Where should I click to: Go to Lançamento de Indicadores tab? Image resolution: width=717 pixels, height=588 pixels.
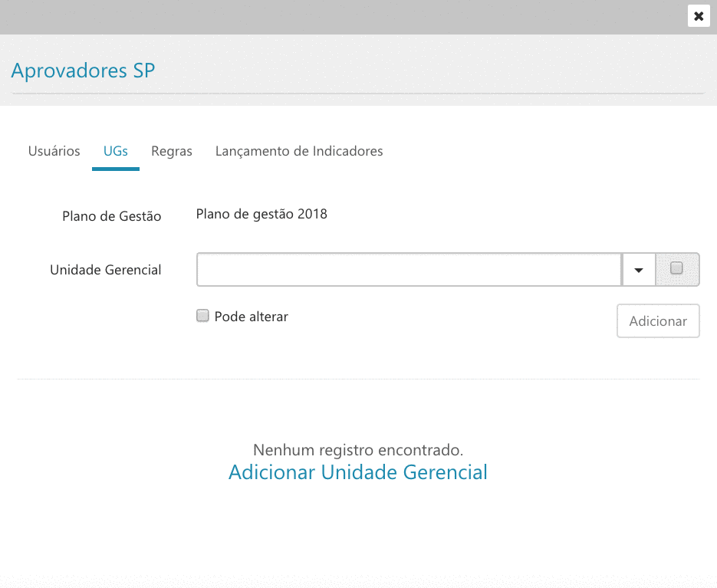coord(299,151)
